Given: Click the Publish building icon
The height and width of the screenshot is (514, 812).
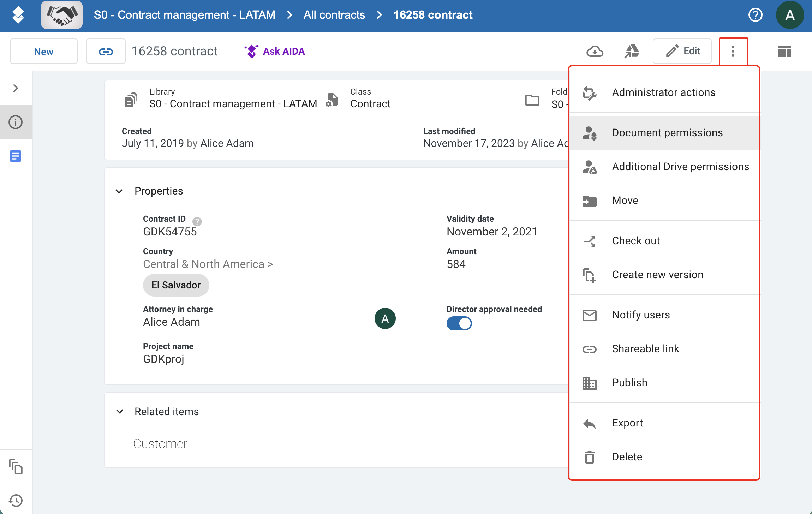Looking at the screenshot, I should (x=589, y=383).
